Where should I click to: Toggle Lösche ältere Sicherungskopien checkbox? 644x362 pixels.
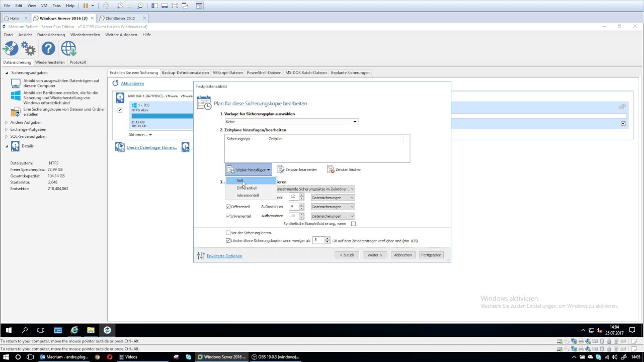228,241
